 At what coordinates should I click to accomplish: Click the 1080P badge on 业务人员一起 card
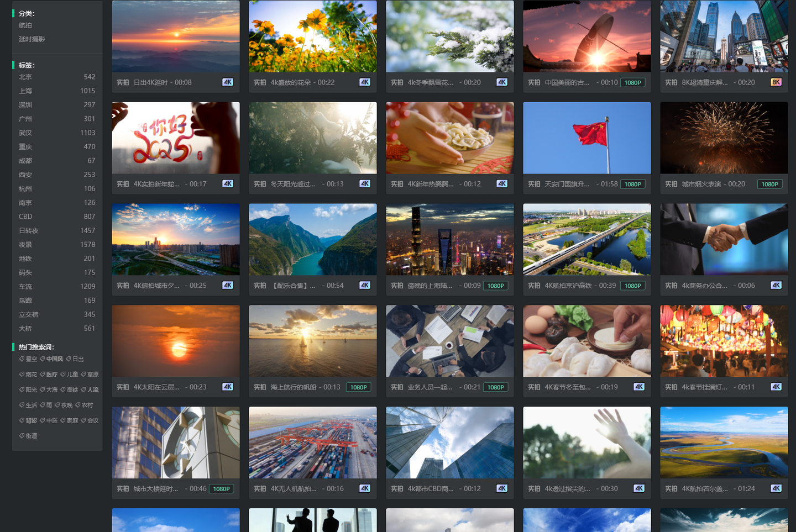click(x=495, y=387)
